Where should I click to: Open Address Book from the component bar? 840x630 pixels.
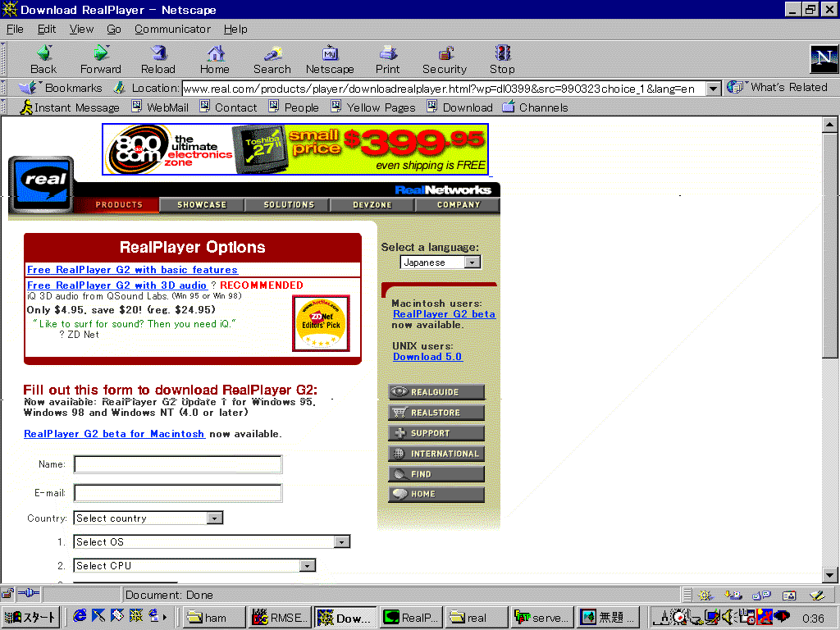coord(789,595)
